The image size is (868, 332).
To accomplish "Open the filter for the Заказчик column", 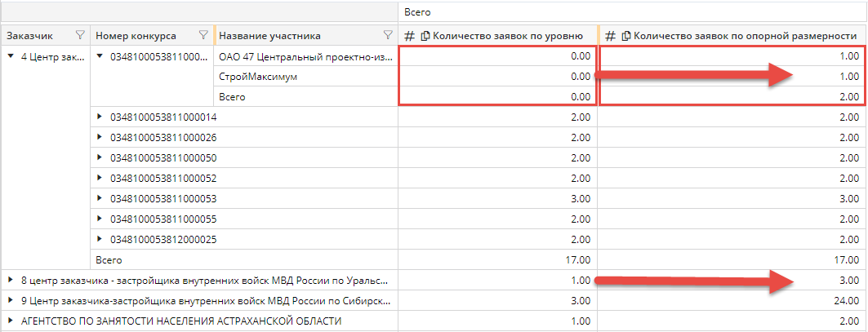I will 79,36.
